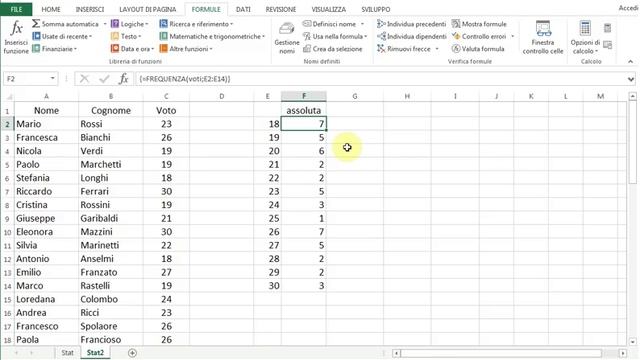Image resolution: width=640 pixels, height=360 pixels.
Task: Select cell containing 'assoluta'
Action: click(x=304, y=110)
